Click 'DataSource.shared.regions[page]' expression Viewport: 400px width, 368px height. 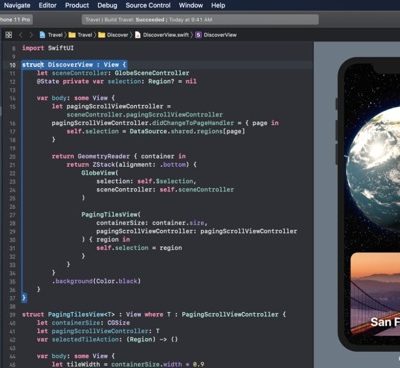[187, 131]
